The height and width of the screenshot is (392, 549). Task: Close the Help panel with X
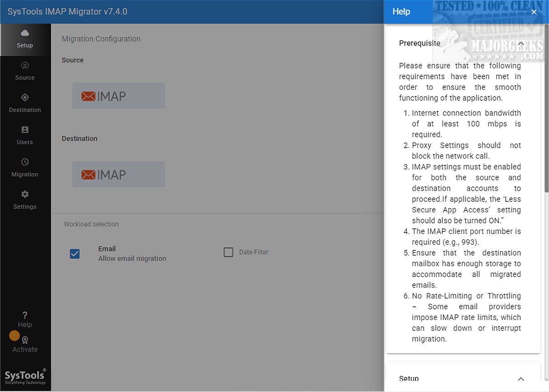pos(534,12)
